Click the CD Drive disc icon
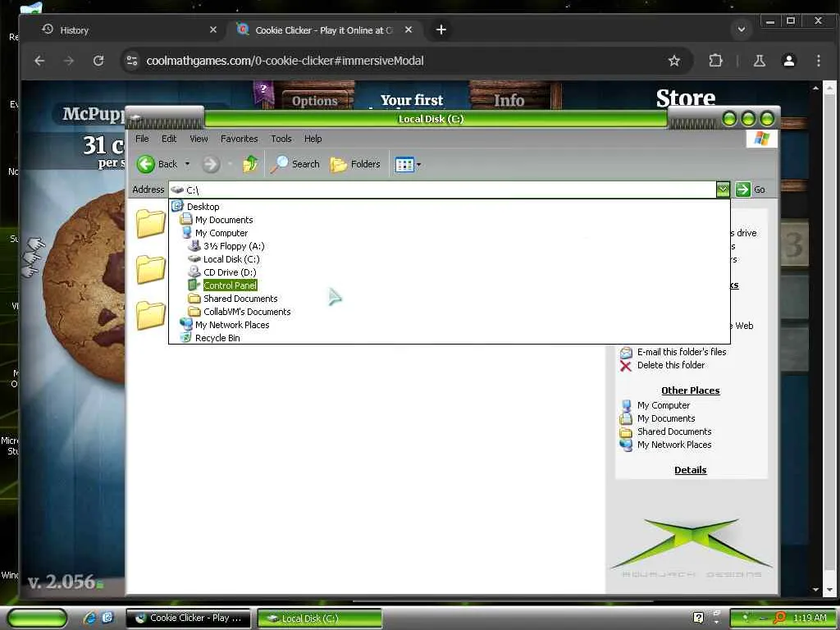The image size is (840, 630). (194, 272)
